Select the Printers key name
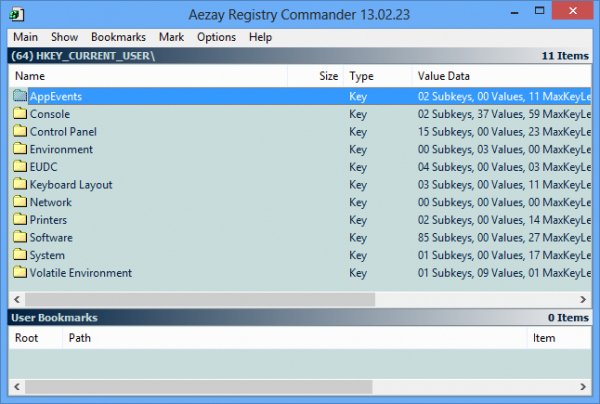 point(49,220)
